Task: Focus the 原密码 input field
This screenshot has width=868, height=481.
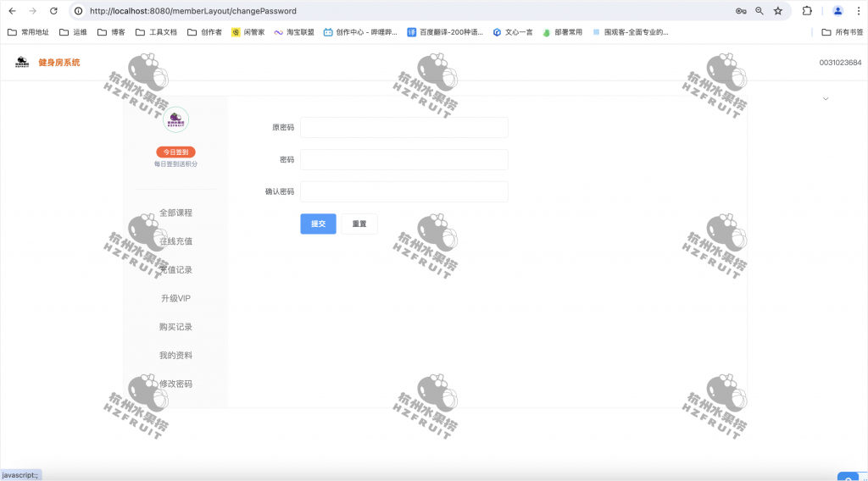Action: point(404,127)
